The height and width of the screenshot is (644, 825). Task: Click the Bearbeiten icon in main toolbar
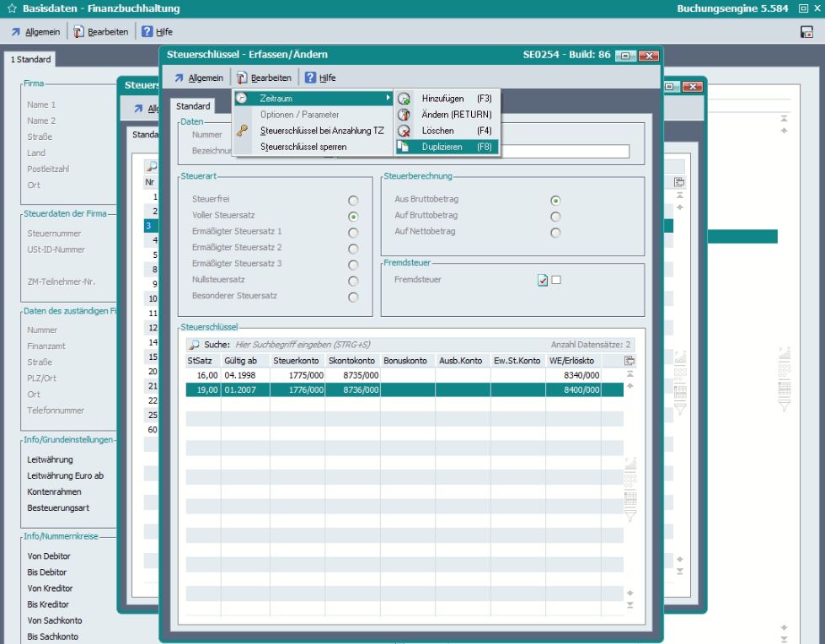tap(78, 32)
